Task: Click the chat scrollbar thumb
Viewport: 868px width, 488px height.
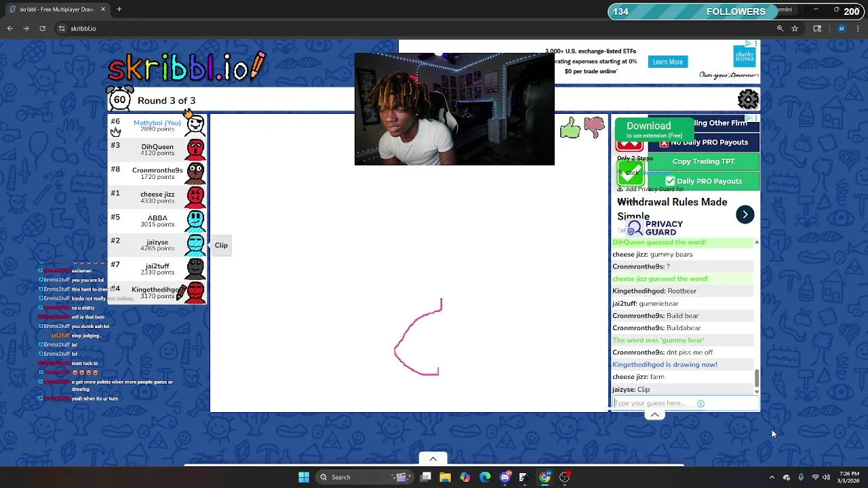Action: click(757, 378)
